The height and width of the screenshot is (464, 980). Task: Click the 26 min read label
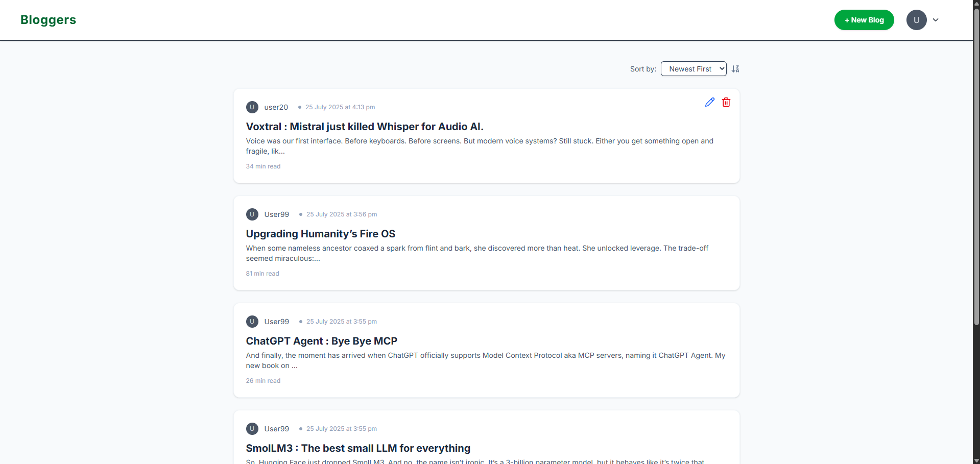(264, 381)
